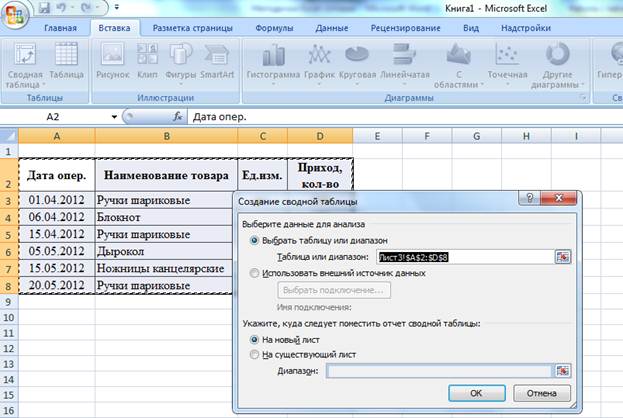623x418 pixels.
Task: Switch to the Формулы ribbon tab
Action: point(274,28)
